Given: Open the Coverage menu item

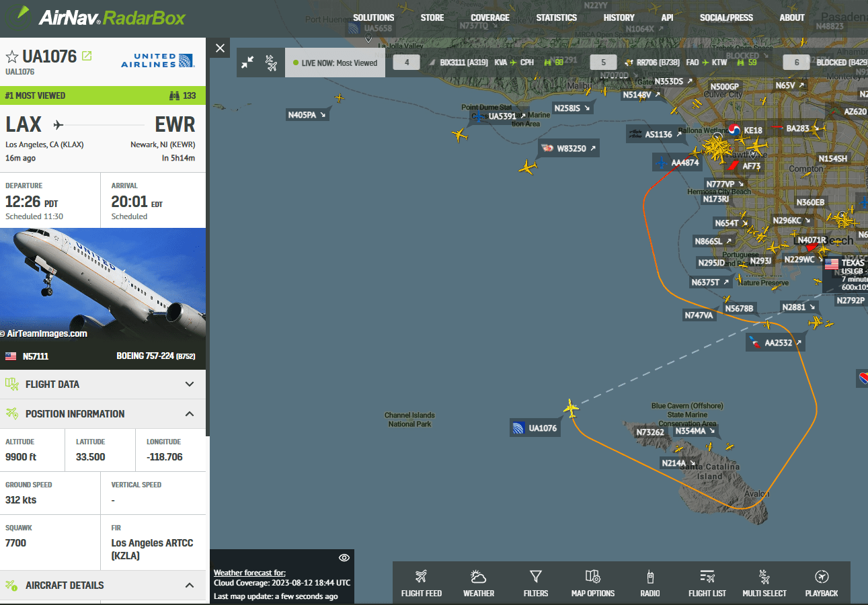Looking at the screenshot, I should tap(490, 17).
